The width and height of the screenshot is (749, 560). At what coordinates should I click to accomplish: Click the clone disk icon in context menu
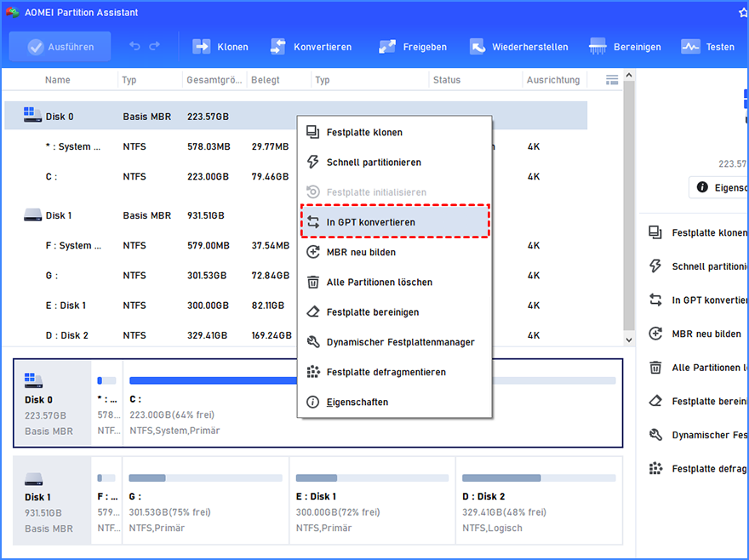click(x=313, y=133)
